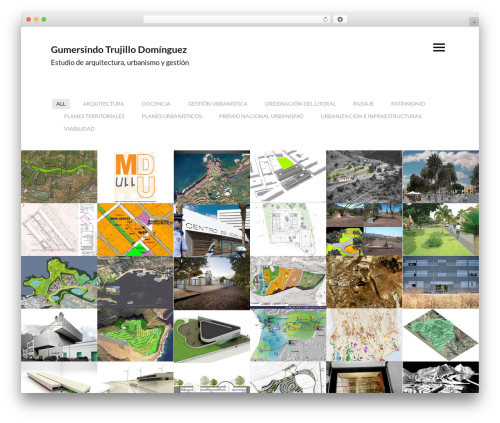Screen dimensions: 500x423
Task: Open the MDU ULL logo thumbnail
Action: pyautogui.click(x=135, y=177)
